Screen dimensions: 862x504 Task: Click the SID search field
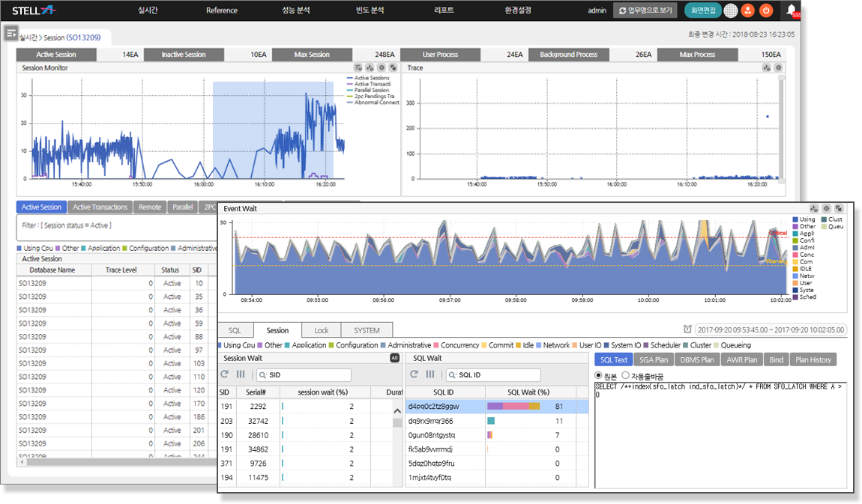click(x=304, y=375)
